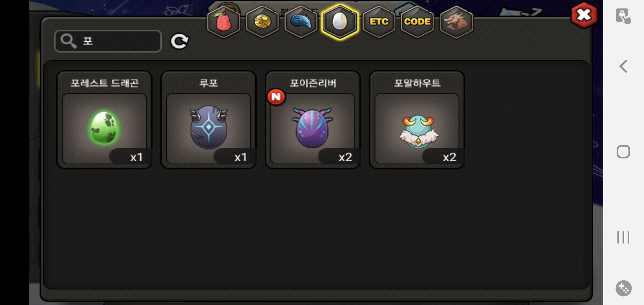Open the brown dragon head tab
This screenshot has height=305, width=644.
click(456, 22)
